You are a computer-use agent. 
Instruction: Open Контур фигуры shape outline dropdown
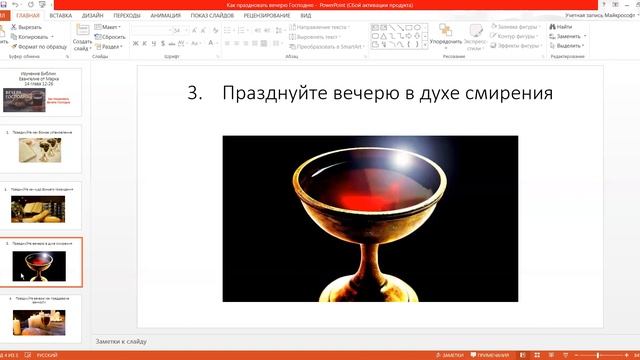click(515, 36)
